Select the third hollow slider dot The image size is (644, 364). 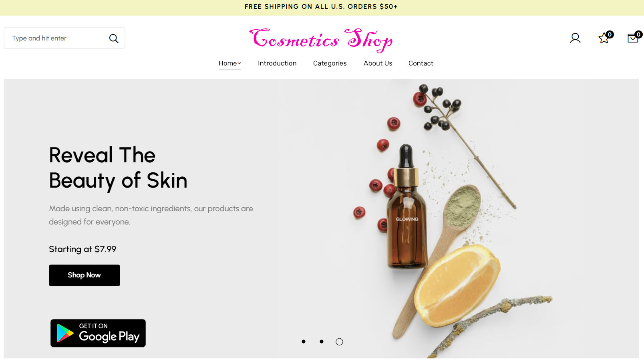point(339,342)
